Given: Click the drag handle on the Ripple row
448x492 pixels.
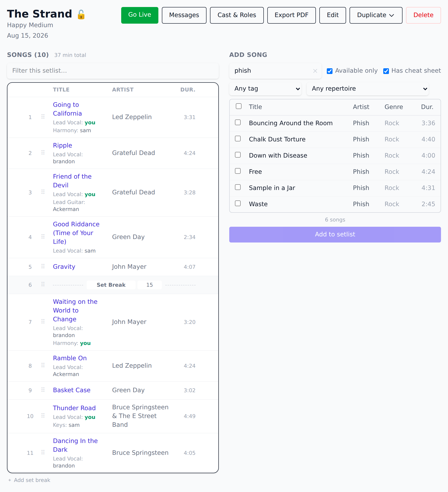Looking at the screenshot, I should [x=43, y=153].
